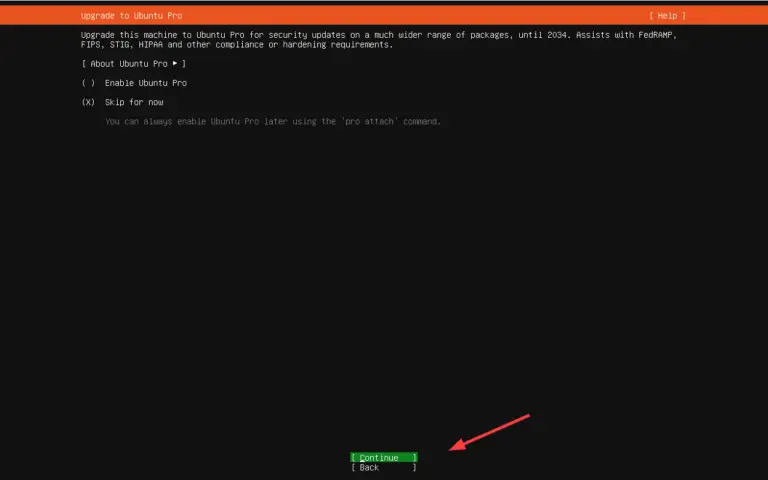Open the Help menu in the header
Image resolution: width=768 pixels, height=480 pixels.
coord(667,16)
